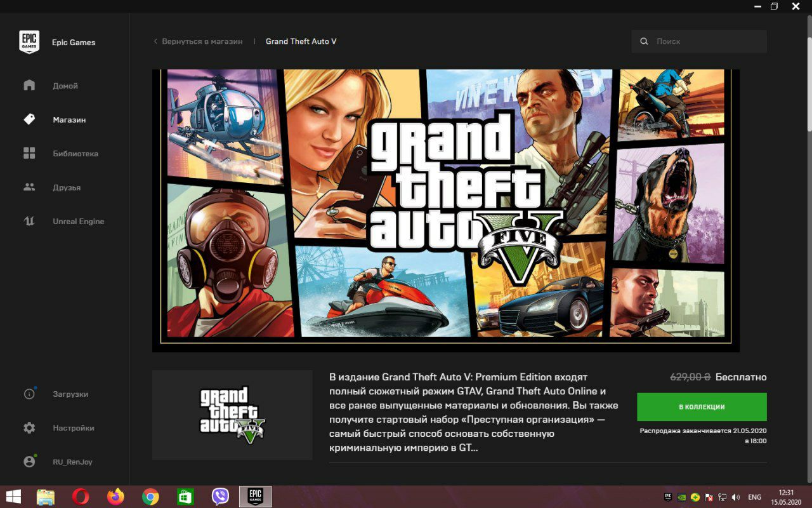Click the large GTA V hero banner
This screenshot has width=812, height=508.
[x=445, y=210]
